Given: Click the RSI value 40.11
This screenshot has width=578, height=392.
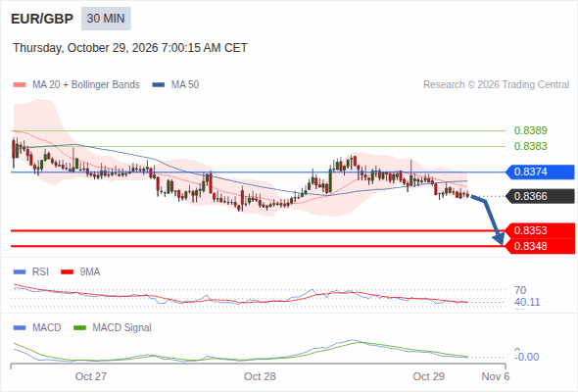Looking at the screenshot, I should point(527,303).
